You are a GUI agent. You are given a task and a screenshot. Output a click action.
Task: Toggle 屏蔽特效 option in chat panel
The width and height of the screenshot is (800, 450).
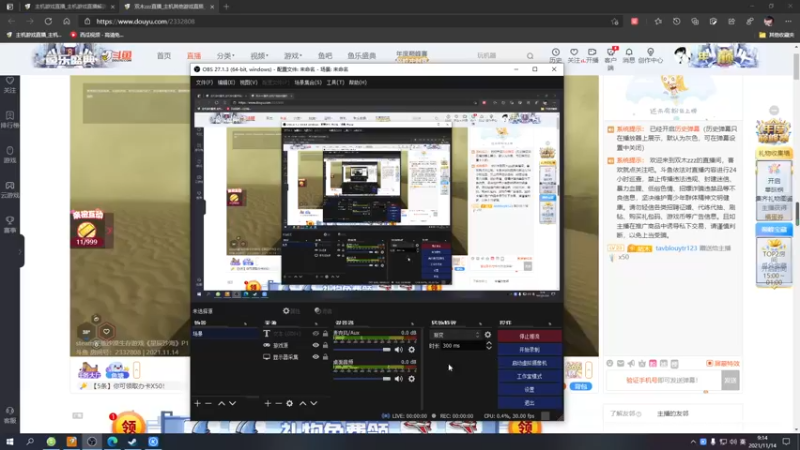click(723, 364)
